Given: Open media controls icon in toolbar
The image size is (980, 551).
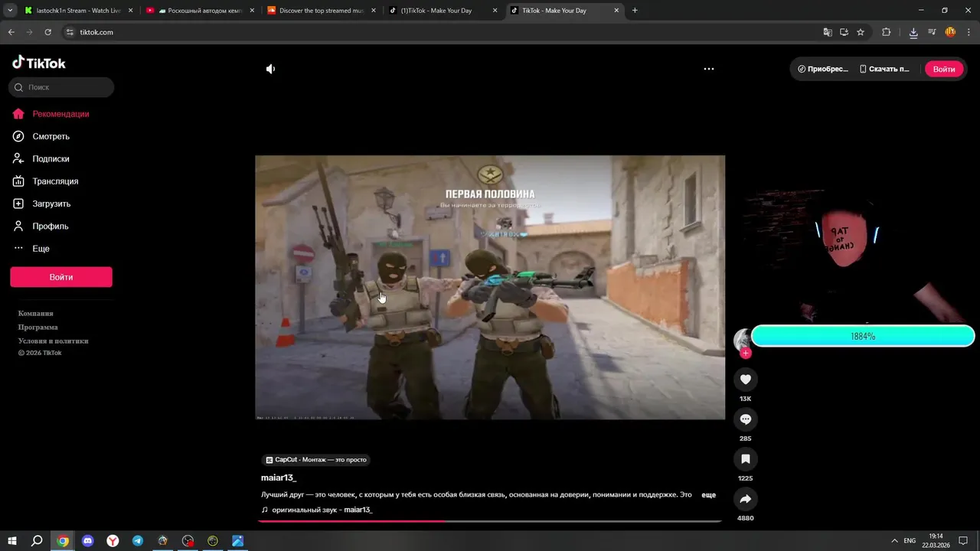Looking at the screenshot, I should coord(932,32).
